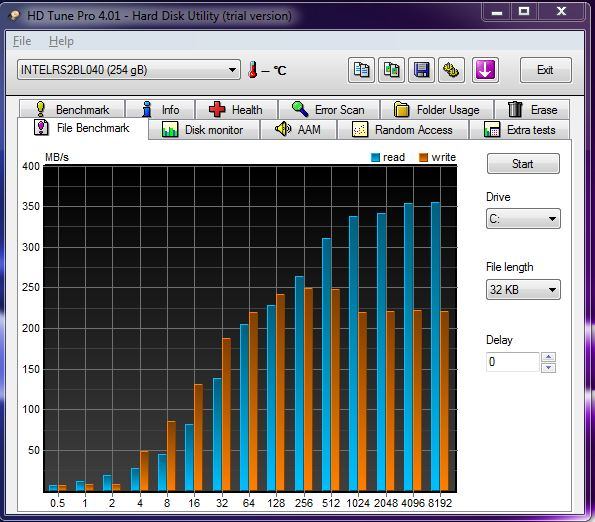The height and width of the screenshot is (522, 595).
Task: Increase Delay with the up spinner arrow
Action: tap(548, 357)
